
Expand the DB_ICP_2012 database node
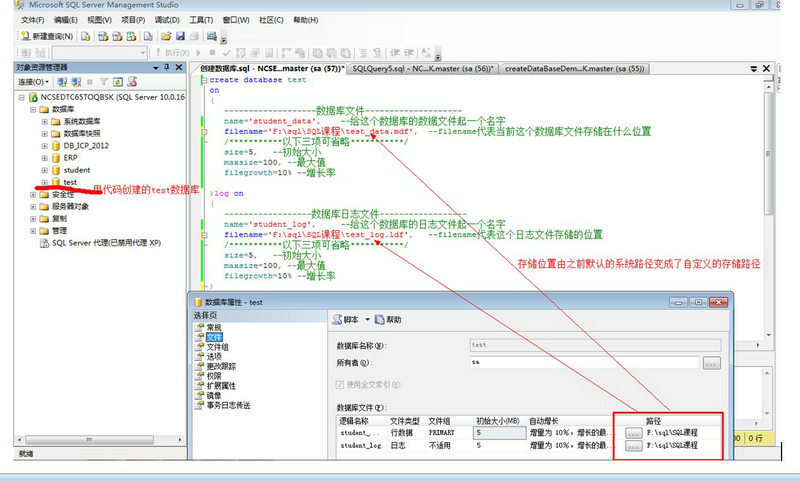44,146
